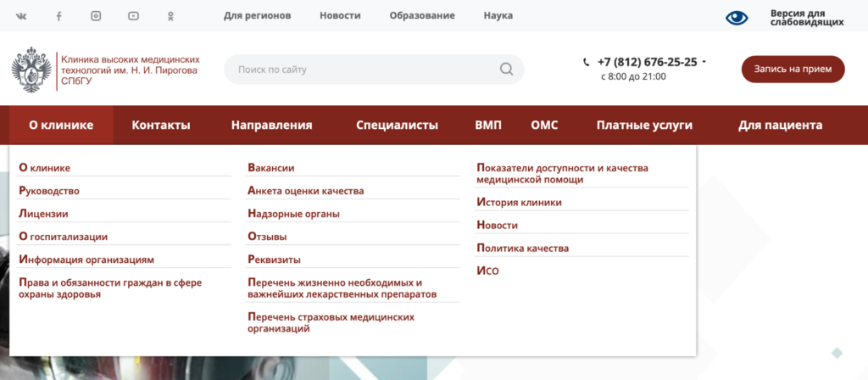This screenshot has width=868, height=380.
Task: Open the Odnoklassniki social icon
Action: 170,16
